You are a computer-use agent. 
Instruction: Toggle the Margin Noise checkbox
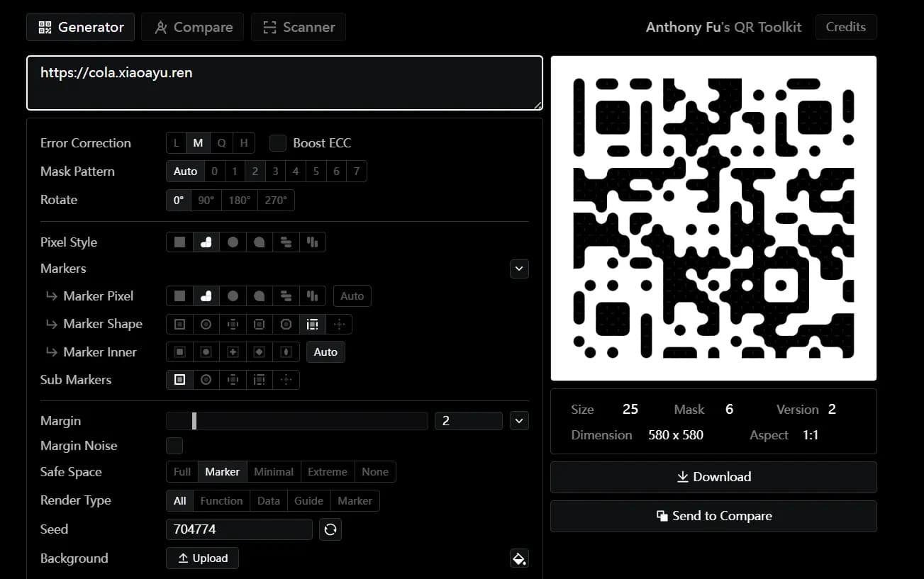coord(174,446)
